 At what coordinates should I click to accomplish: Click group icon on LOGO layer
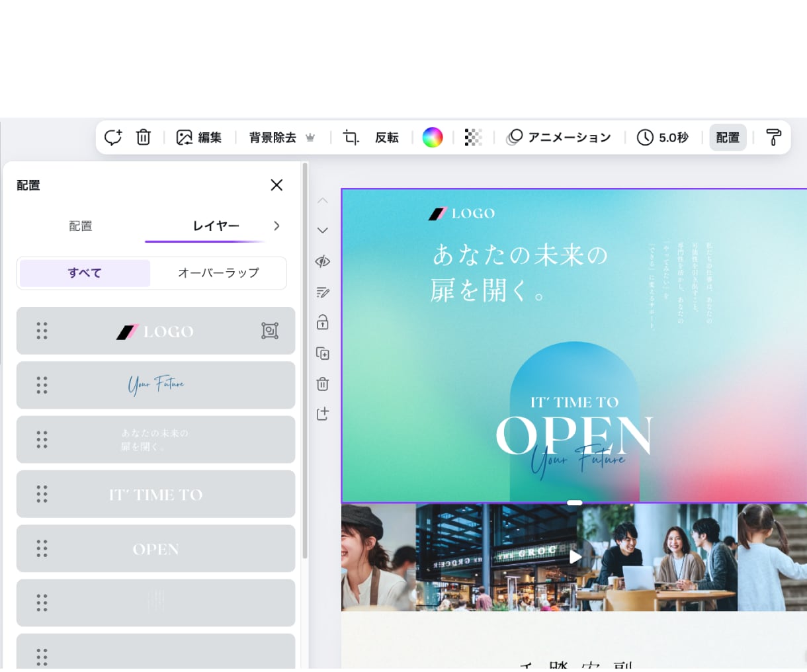tap(270, 331)
